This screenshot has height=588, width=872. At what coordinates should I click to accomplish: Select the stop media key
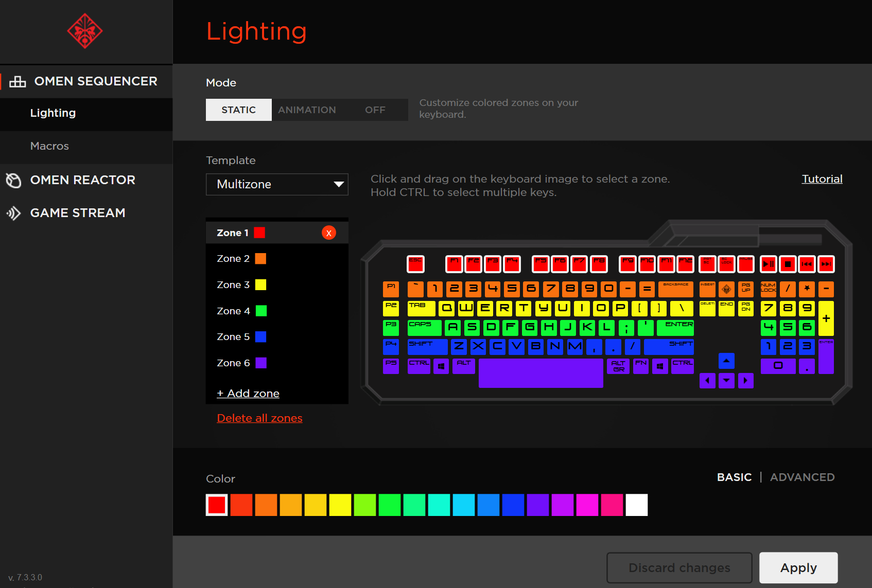pyautogui.click(x=788, y=264)
